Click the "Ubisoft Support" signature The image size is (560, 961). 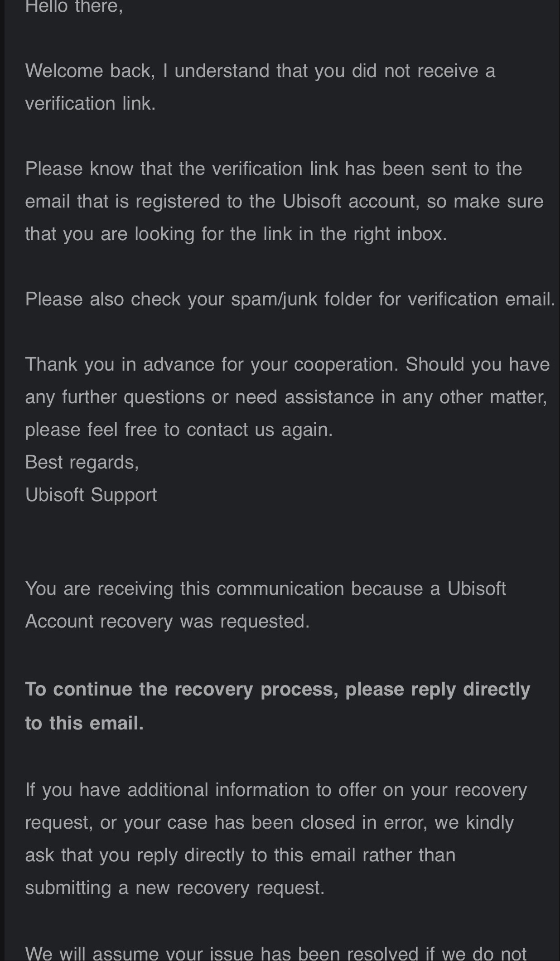[x=91, y=495]
